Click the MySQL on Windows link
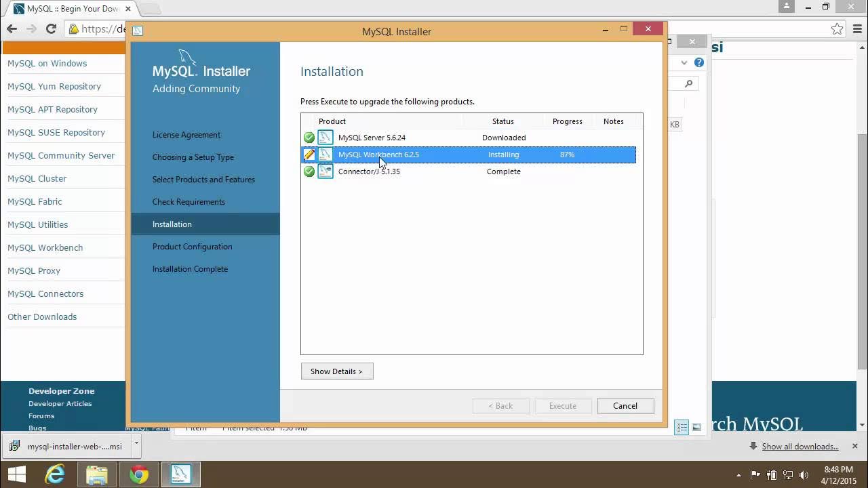Viewport: 868px width, 488px height. [x=47, y=64]
